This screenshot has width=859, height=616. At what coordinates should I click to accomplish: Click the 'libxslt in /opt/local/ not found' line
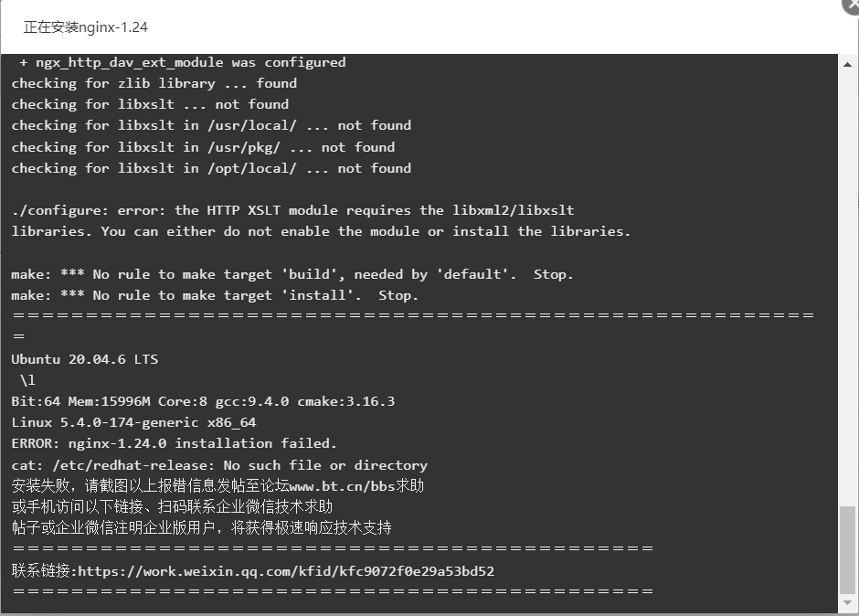(x=211, y=168)
